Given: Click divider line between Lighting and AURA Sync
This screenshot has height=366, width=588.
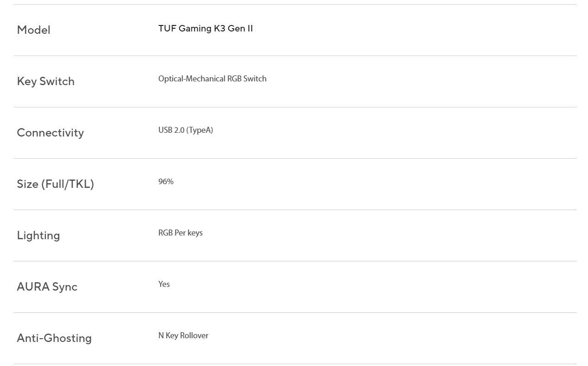Looking at the screenshot, I should pyautogui.click(x=295, y=261).
